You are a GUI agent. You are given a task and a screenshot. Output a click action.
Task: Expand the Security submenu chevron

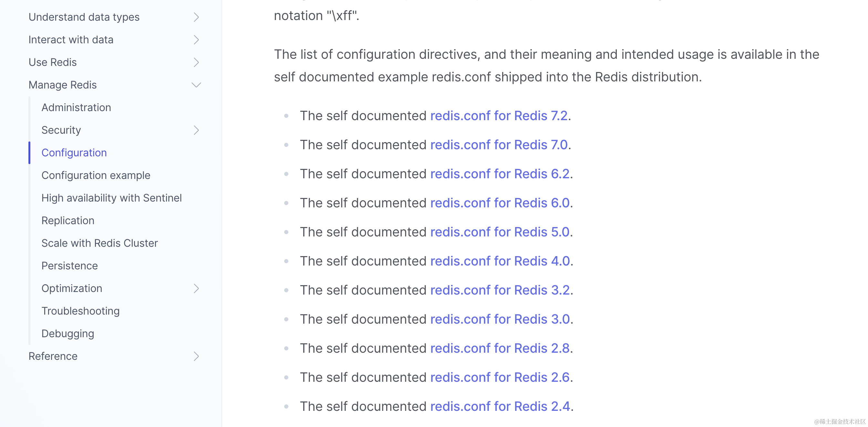tap(196, 130)
